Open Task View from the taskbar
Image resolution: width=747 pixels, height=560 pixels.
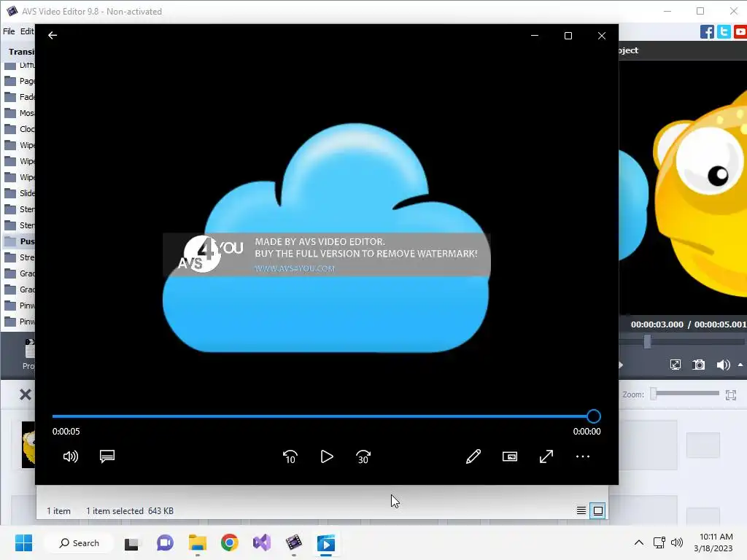point(131,542)
